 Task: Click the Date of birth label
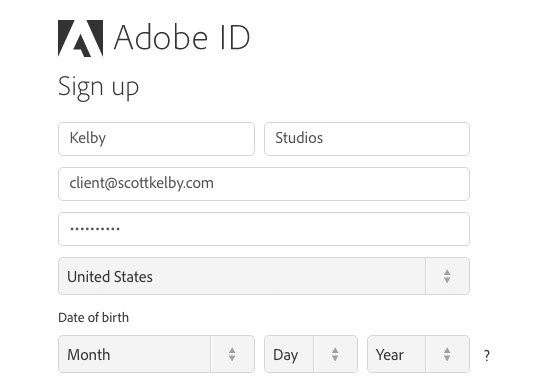(93, 317)
